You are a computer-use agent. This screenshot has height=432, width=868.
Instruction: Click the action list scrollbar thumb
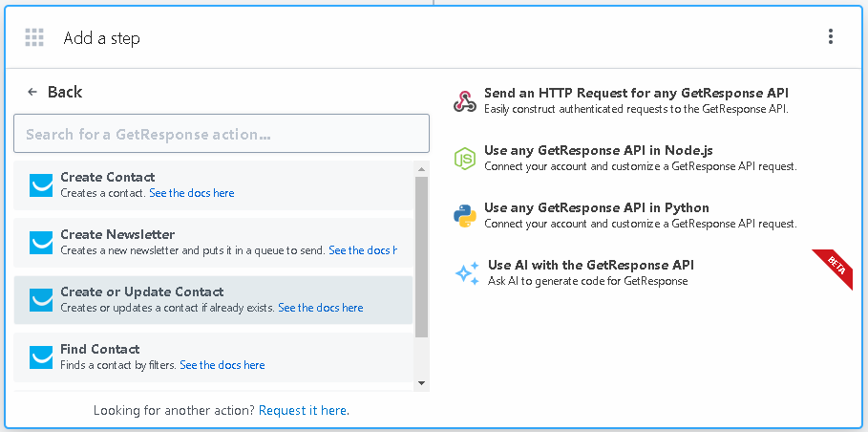421,257
